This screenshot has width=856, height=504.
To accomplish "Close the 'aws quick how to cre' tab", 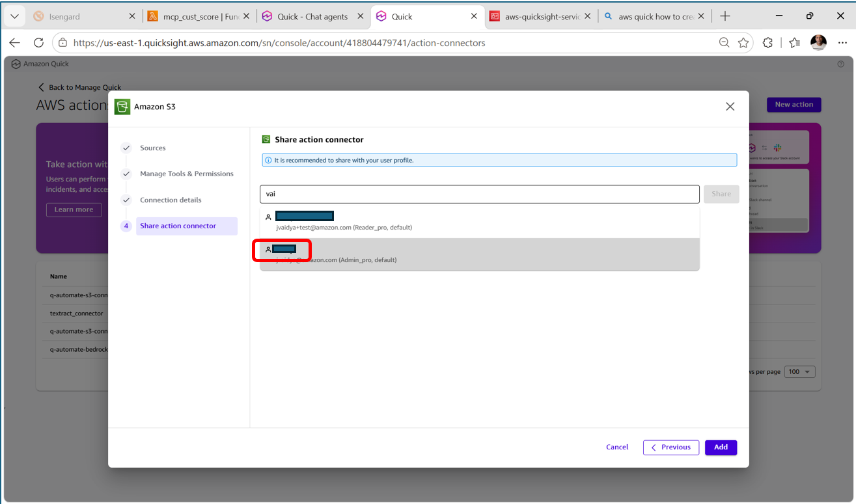I will [x=702, y=16].
